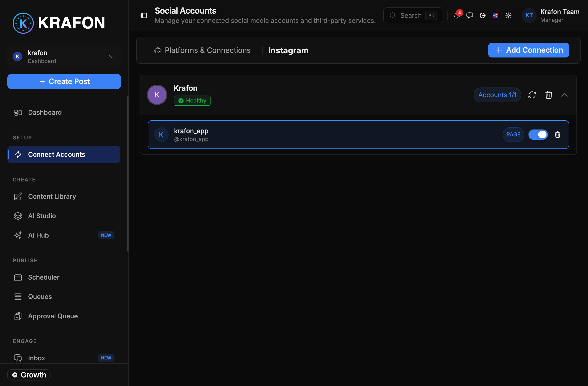Click the Dashboard grid icon

tap(18, 112)
